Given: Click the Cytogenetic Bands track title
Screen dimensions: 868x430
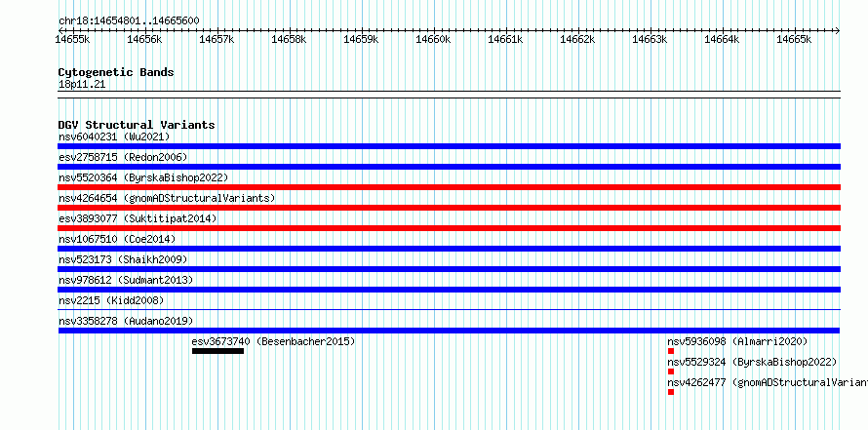Looking at the screenshot, I should 116,72.
